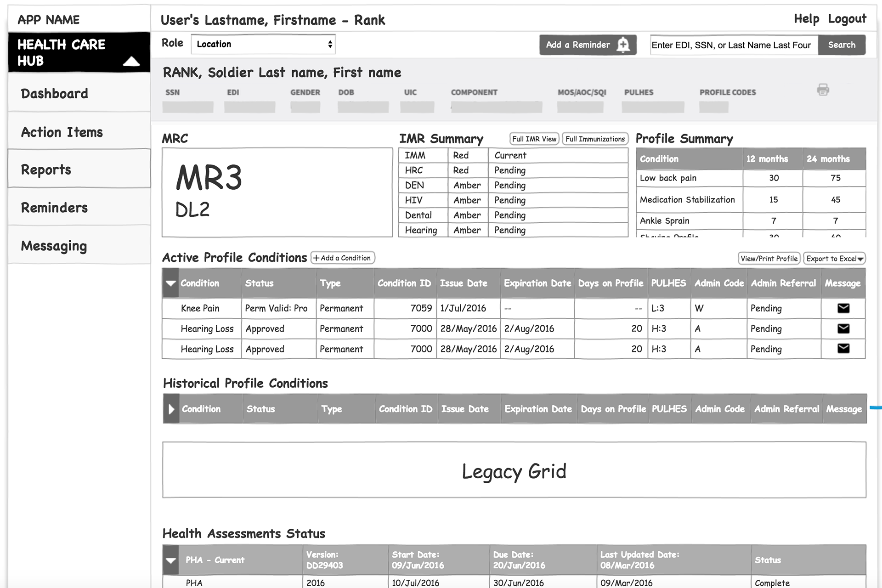Click the printer icon in soldier header

pyautogui.click(x=823, y=90)
